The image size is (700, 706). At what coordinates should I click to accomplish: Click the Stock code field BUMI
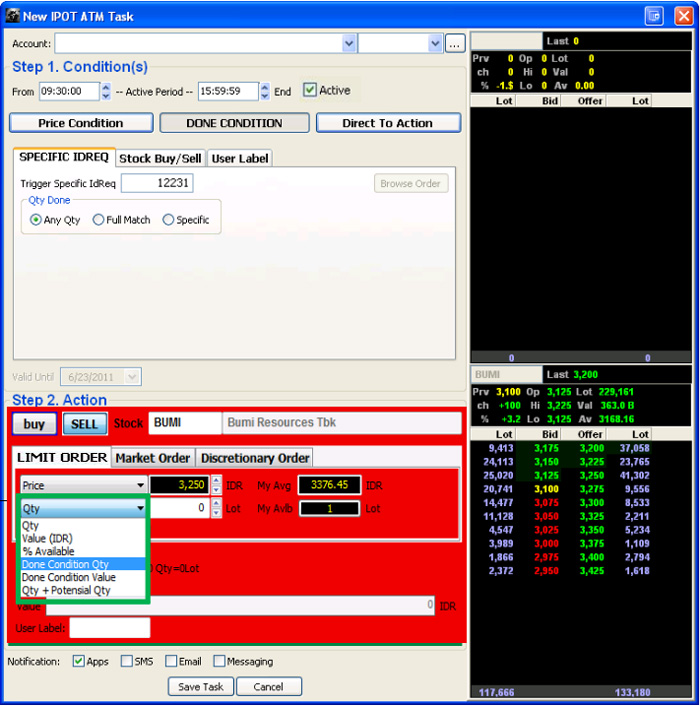click(185, 423)
